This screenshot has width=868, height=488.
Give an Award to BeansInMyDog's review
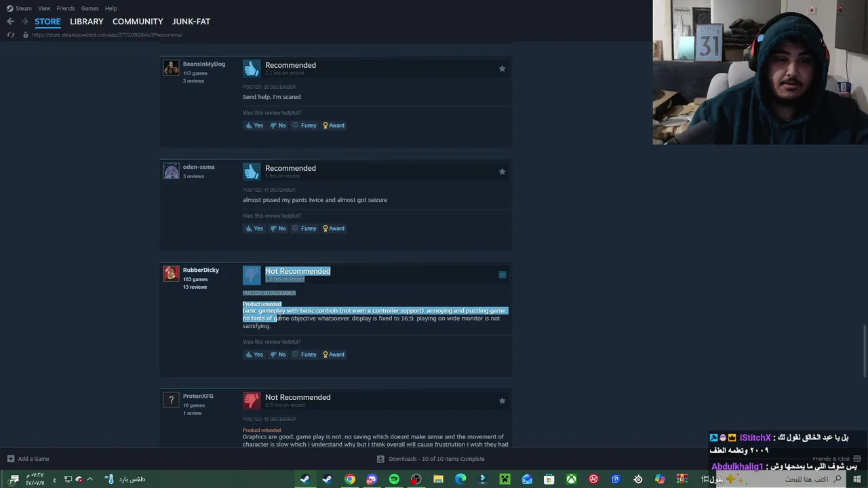[x=334, y=125]
